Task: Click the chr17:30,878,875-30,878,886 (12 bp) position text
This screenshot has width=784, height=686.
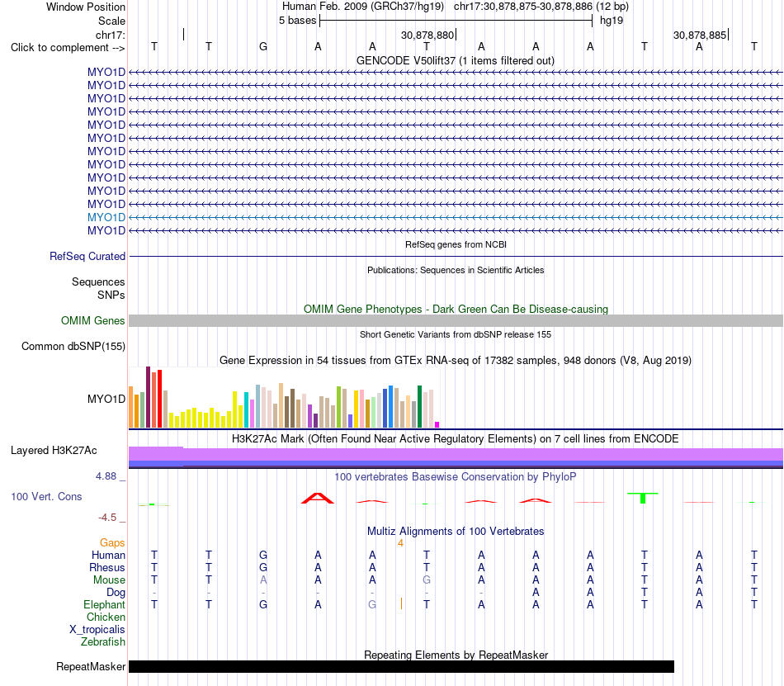Action: pos(541,7)
